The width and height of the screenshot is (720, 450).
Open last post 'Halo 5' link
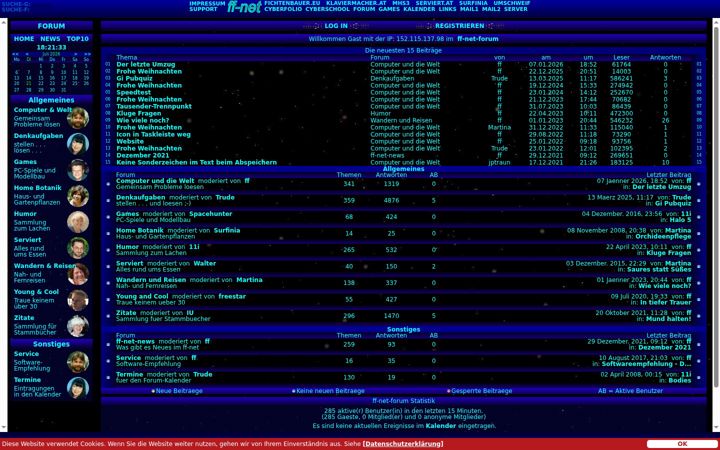[x=680, y=220]
